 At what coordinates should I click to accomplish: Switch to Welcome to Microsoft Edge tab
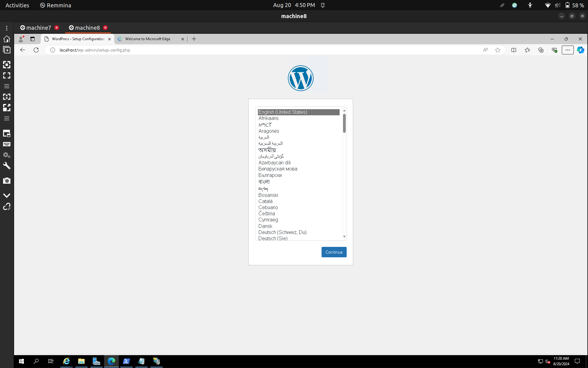pyautogui.click(x=147, y=39)
